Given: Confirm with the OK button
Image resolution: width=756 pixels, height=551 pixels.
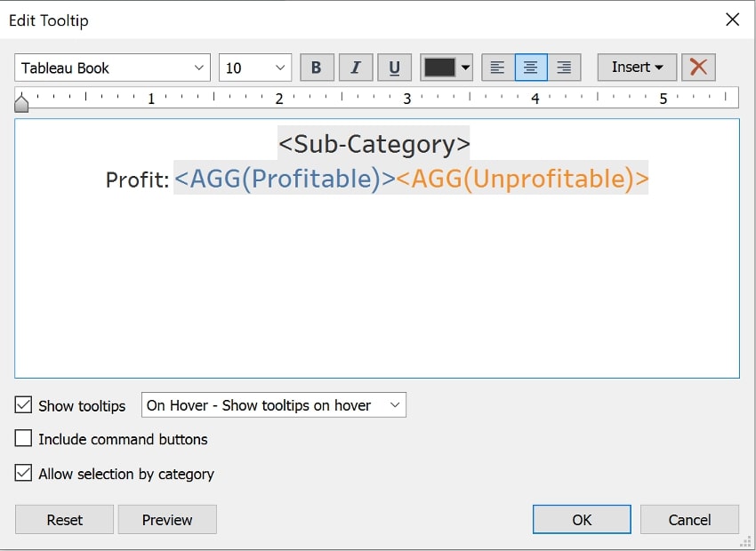Looking at the screenshot, I should tap(582, 519).
